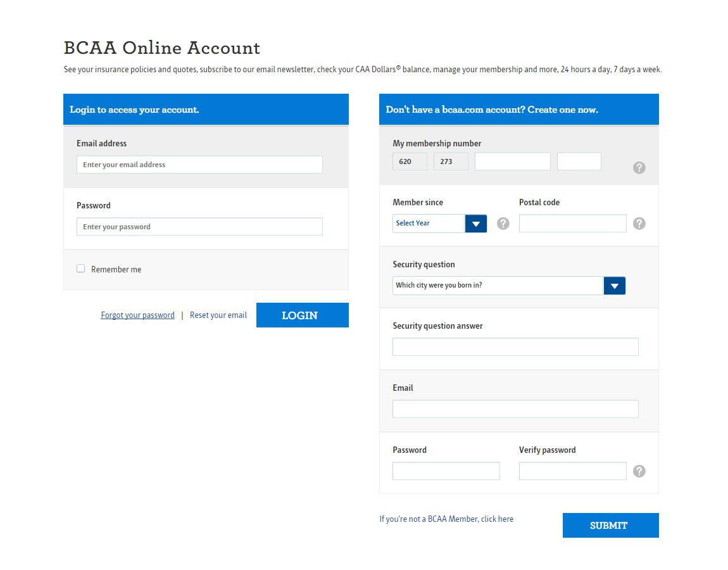Viewport: 728px width, 570px height.
Task: Click the membership number help icon
Action: click(x=639, y=168)
